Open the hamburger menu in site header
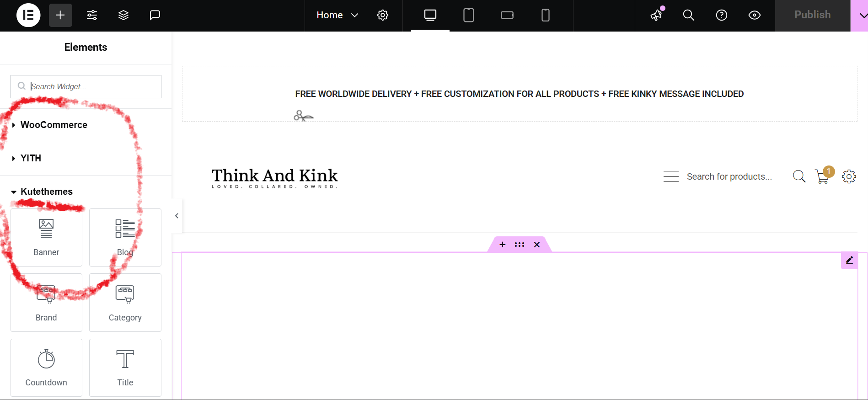868x400 pixels. [x=671, y=176]
